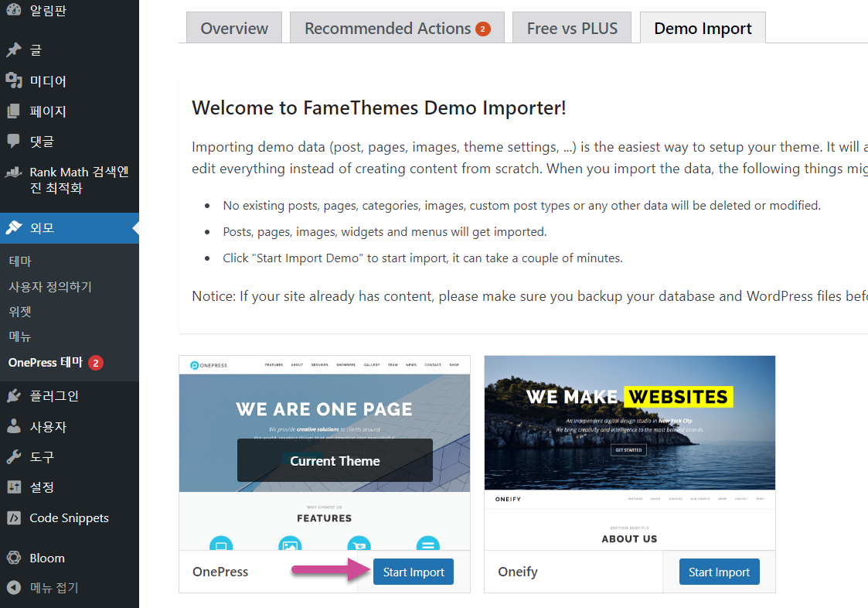Click the OnePress 테마 notification badge
The width and height of the screenshot is (868, 608).
[x=96, y=363]
